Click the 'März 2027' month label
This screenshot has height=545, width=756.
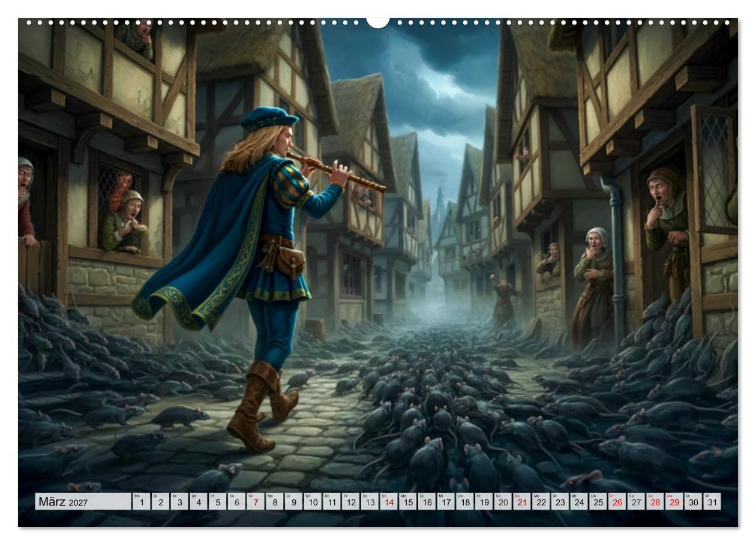click(x=83, y=502)
